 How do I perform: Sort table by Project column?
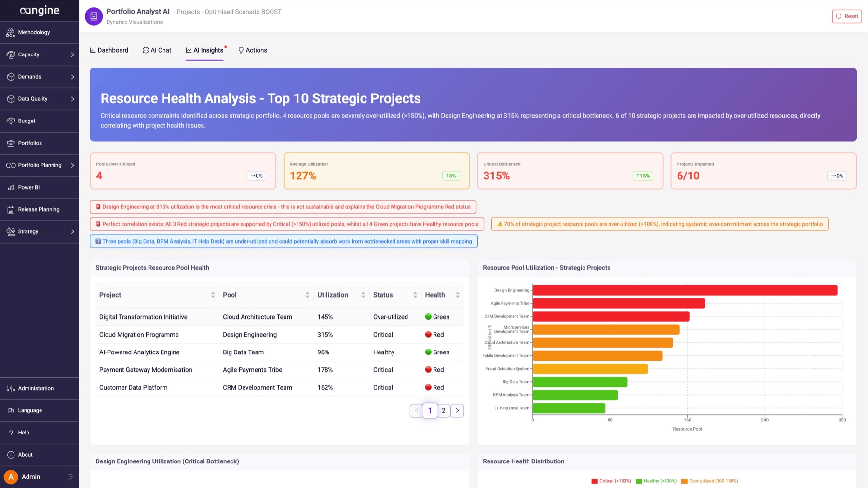[x=213, y=295]
